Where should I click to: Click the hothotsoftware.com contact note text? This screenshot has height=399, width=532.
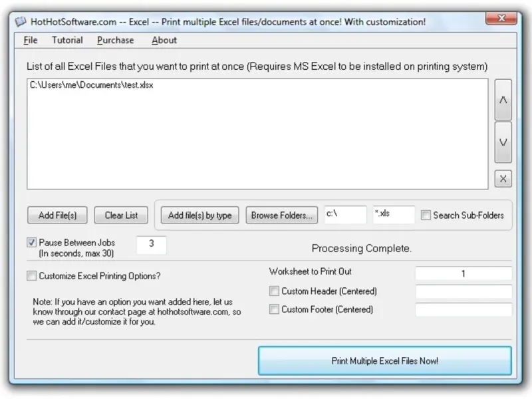point(137,311)
